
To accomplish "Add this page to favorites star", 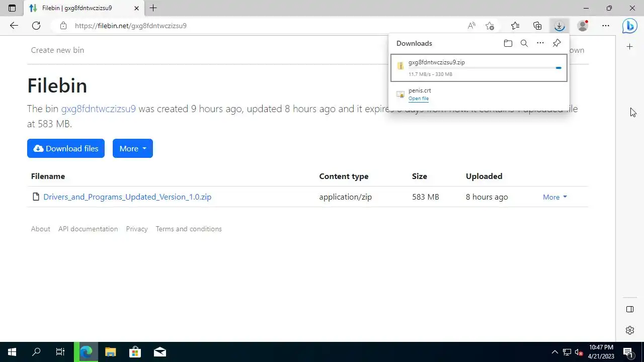I will click(x=490, y=26).
